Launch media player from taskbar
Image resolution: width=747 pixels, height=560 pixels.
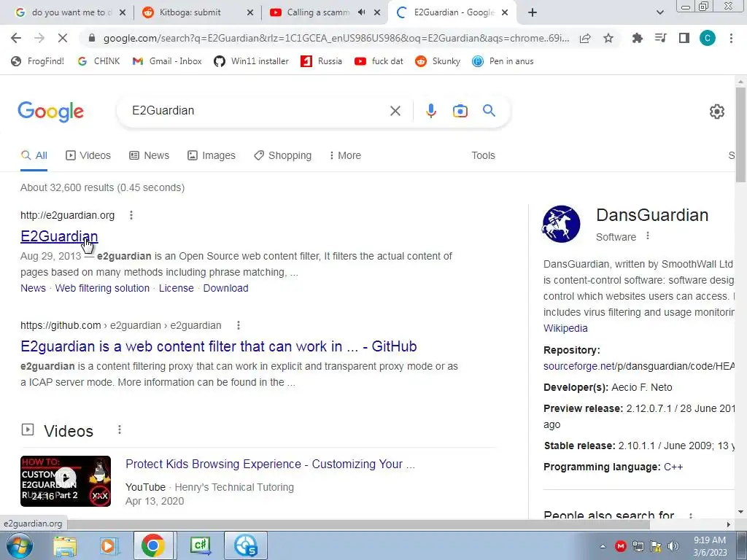(x=109, y=546)
